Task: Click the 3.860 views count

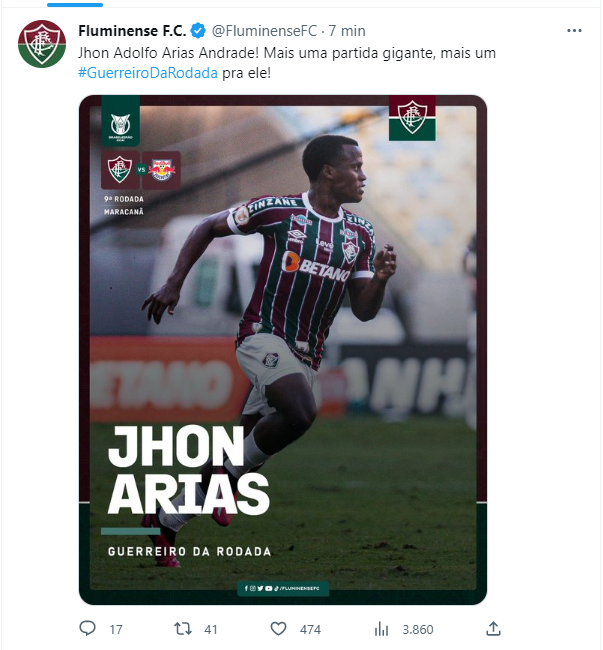Action: 418,630
